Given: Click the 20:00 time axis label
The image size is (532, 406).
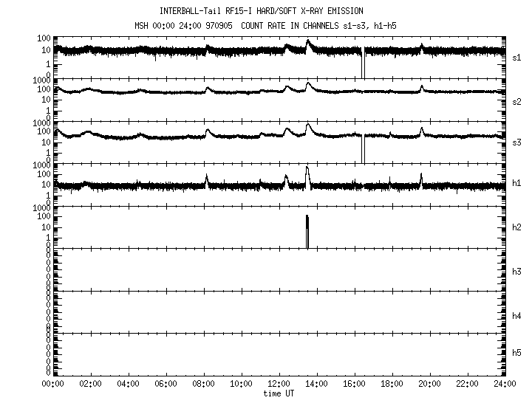Looking at the screenshot, I should [430, 384].
